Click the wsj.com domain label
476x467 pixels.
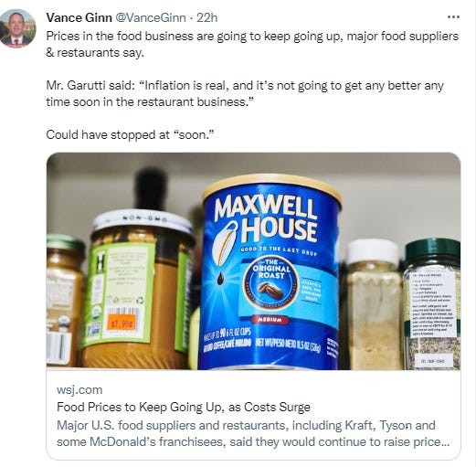[x=79, y=389]
